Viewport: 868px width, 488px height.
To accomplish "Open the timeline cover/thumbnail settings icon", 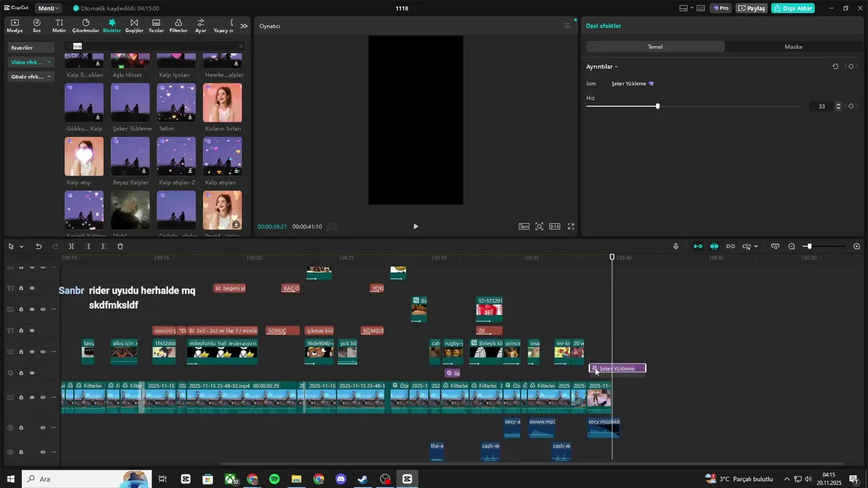I will click(775, 246).
